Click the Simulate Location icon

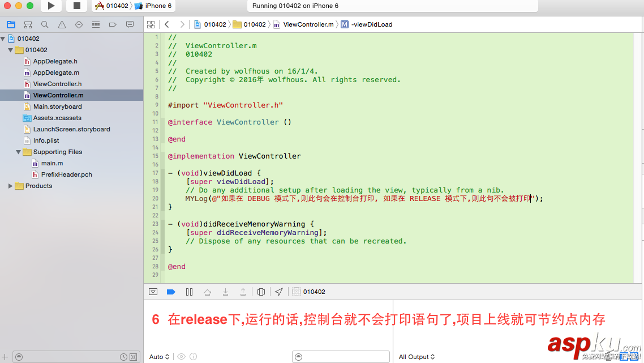[278, 291]
